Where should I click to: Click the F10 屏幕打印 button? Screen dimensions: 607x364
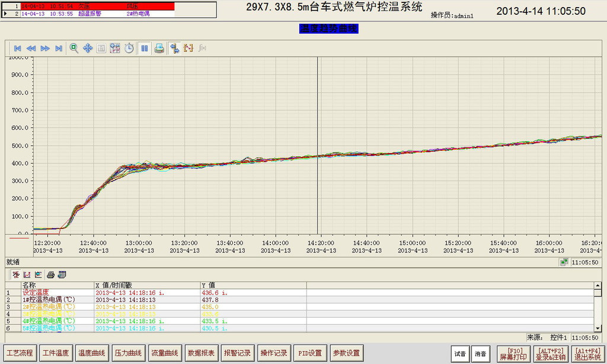[513, 353]
